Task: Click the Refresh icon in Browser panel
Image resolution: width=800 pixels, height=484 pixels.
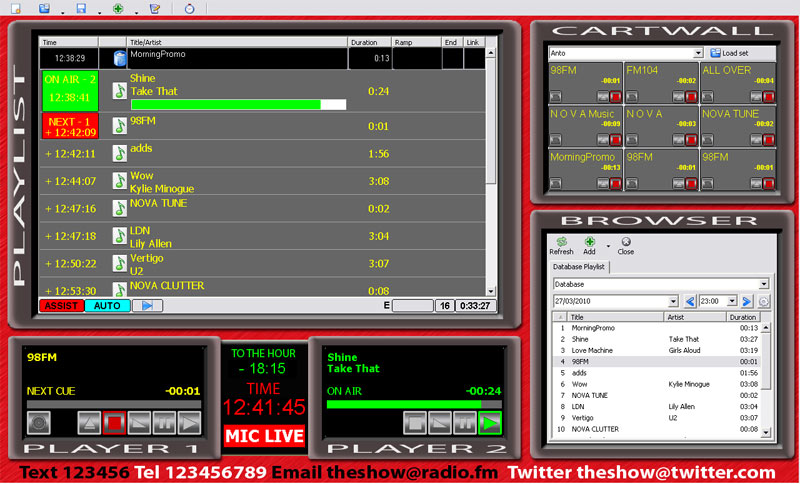Action: pos(560,241)
